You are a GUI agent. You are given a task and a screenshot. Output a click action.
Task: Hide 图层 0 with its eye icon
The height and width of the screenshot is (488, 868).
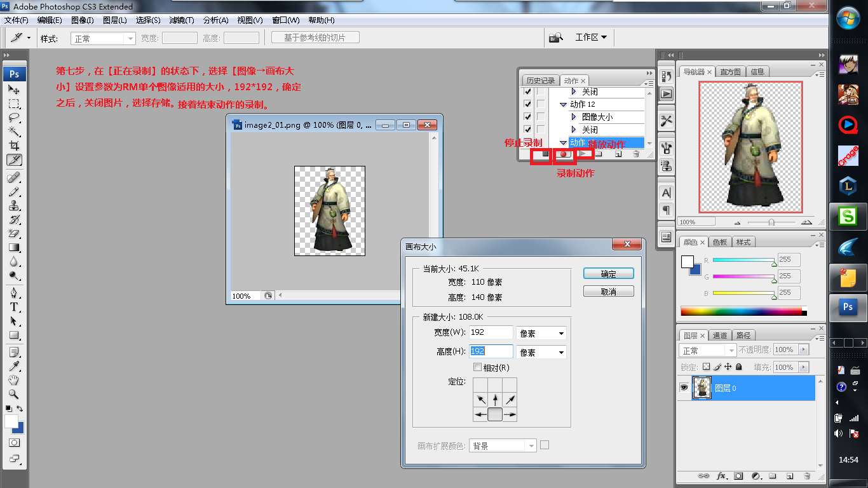tap(684, 388)
